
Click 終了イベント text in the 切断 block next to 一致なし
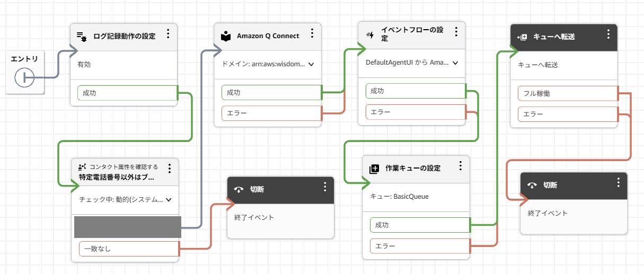pos(254,217)
